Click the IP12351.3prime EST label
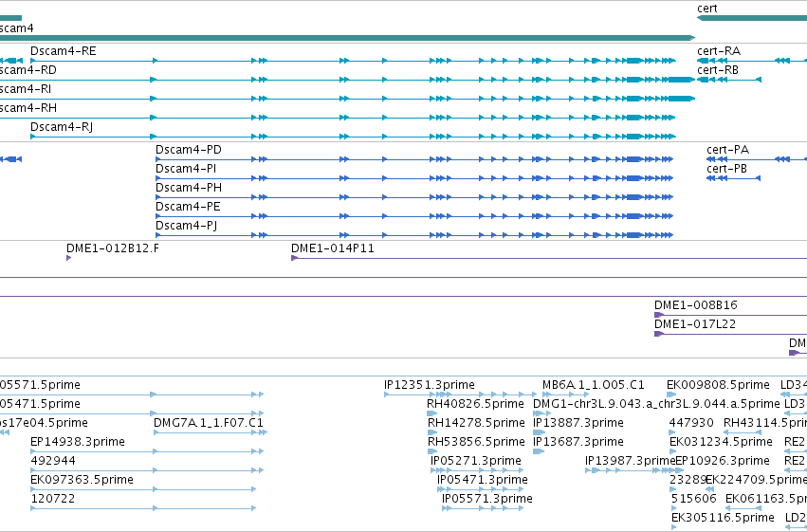Image resolution: width=807 pixels, height=532 pixels. click(430, 385)
